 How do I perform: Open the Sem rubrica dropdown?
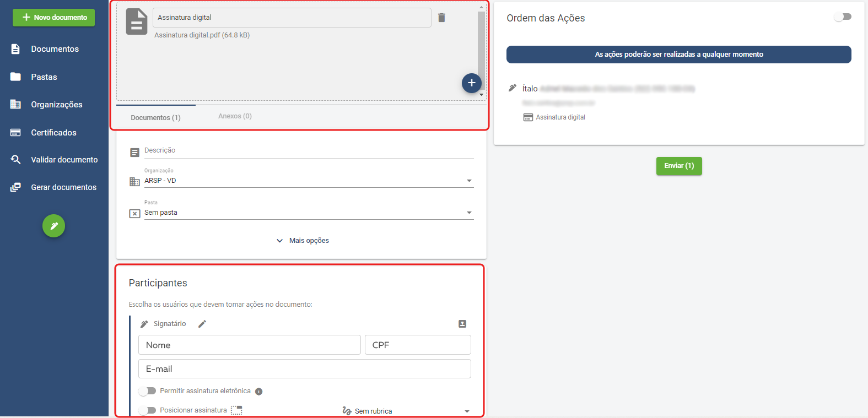click(x=406, y=411)
